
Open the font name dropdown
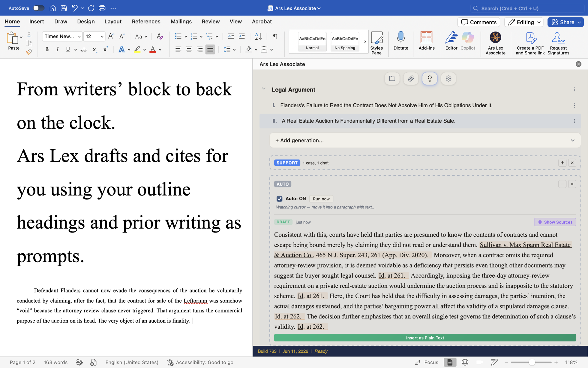(x=79, y=37)
